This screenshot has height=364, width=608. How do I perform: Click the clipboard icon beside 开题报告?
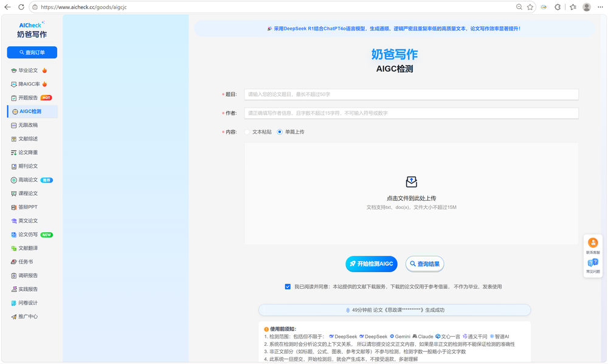point(14,98)
